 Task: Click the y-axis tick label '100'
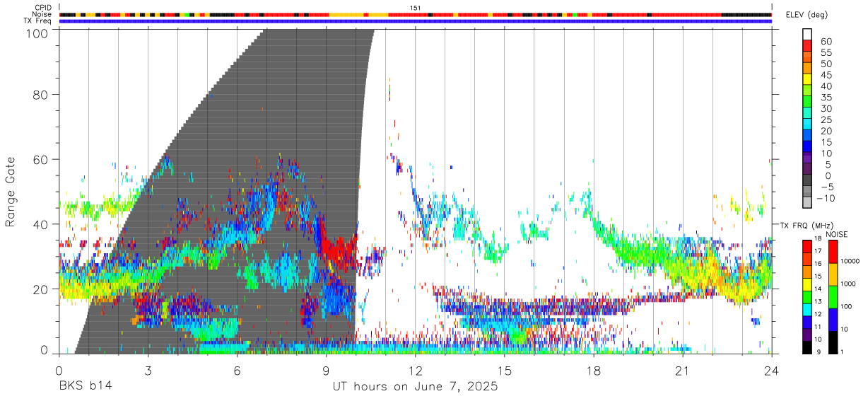pyautogui.click(x=37, y=33)
